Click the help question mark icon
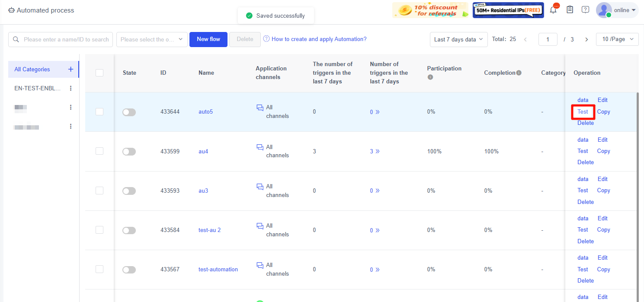This screenshot has width=644, height=302. [x=585, y=10]
